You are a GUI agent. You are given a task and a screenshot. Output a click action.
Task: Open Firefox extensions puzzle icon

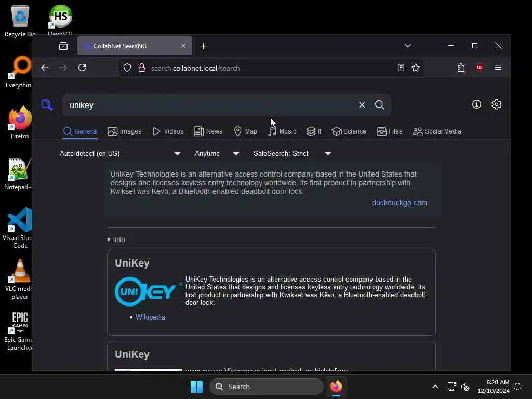(x=461, y=68)
